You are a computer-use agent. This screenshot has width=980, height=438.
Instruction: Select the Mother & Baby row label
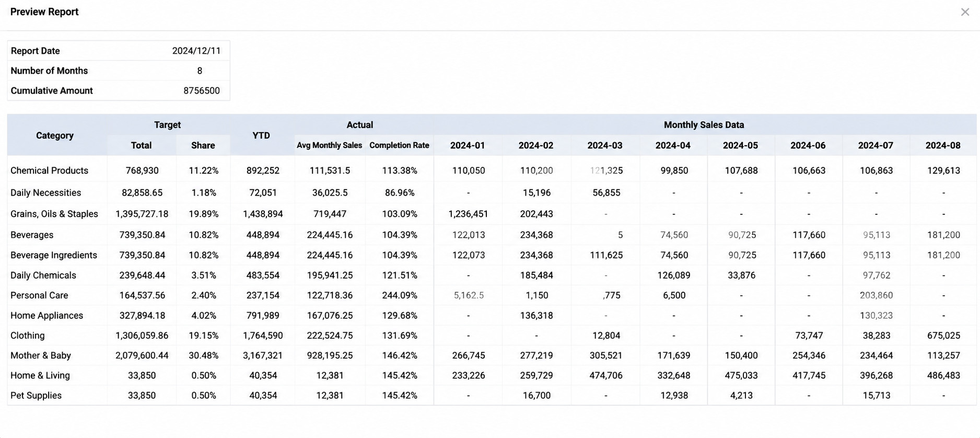point(41,355)
